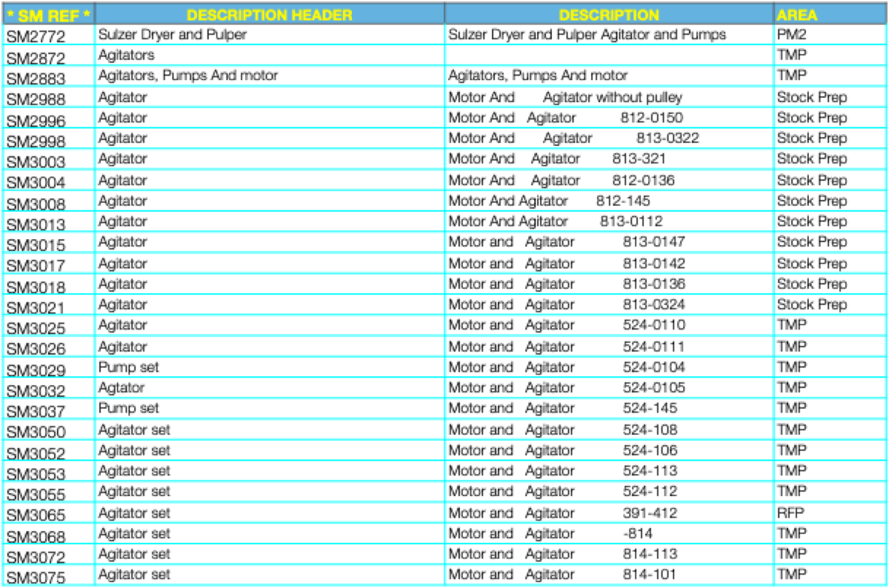889x588 pixels.
Task: Click the description containing 391-412
Action: point(609,512)
